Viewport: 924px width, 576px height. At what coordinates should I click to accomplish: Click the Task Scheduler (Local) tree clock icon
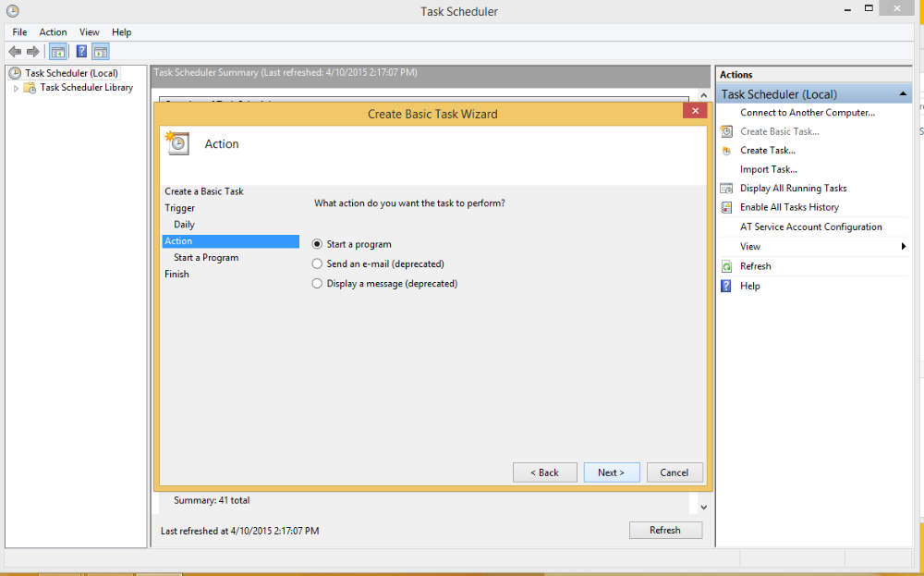coord(16,73)
